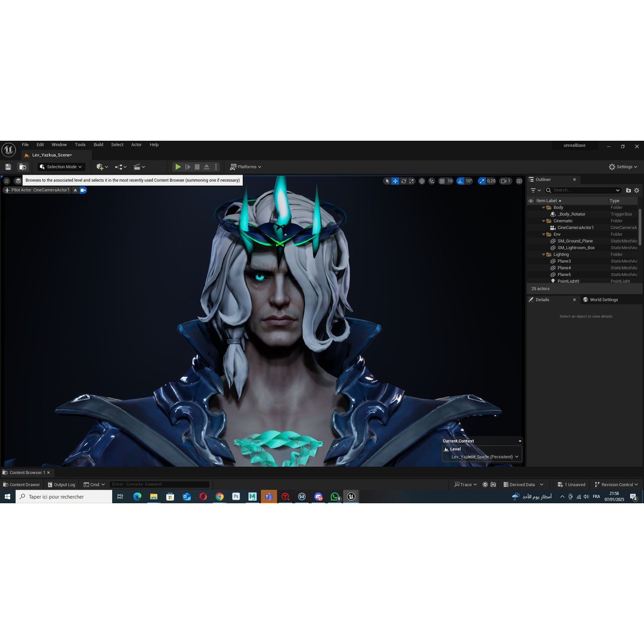The width and height of the screenshot is (644, 644).
Task: Click the Outliner create new folder icon
Action: tap(628, 190)
